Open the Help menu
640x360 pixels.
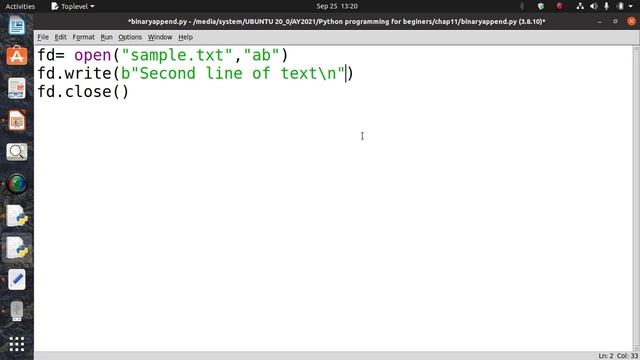[185, 37]
